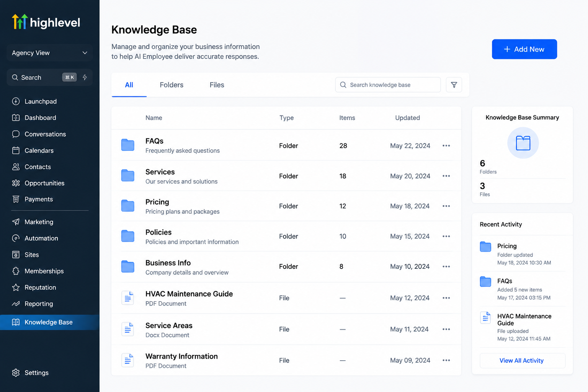Sort by the Type column header

286,118
